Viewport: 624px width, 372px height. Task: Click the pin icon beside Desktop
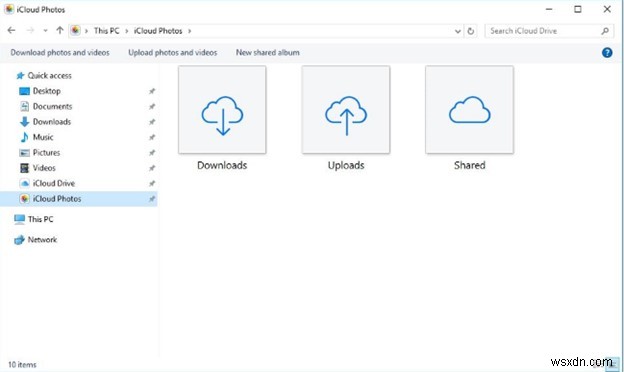[x=152, y=91]
